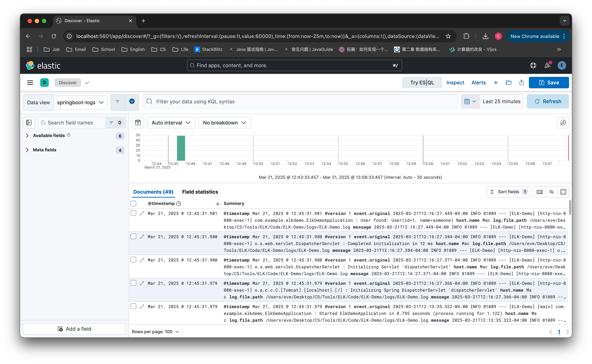
Task: Select the checkbox for the first log row
Action: 133,213
